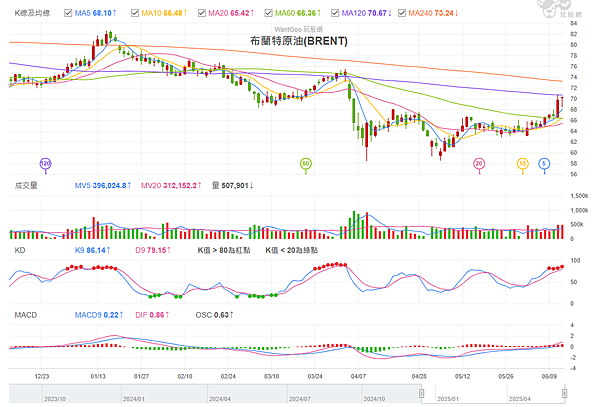This screenshot has width=600, height=407.
Task: Disable the MA120 line checkbox
Action: [335, 13]
